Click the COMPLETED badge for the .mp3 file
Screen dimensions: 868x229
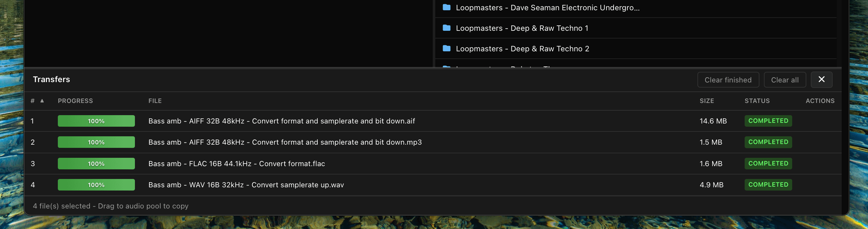pos(768,142)
